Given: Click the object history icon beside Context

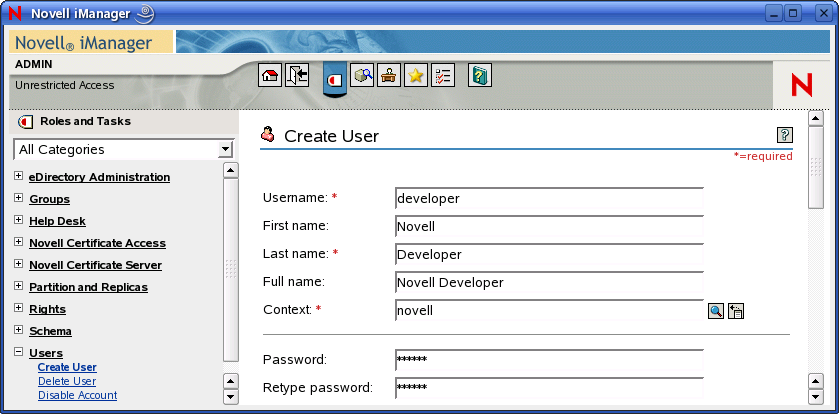Looking at the screenshot, I should pyautogui.click(x=736, y=311).
